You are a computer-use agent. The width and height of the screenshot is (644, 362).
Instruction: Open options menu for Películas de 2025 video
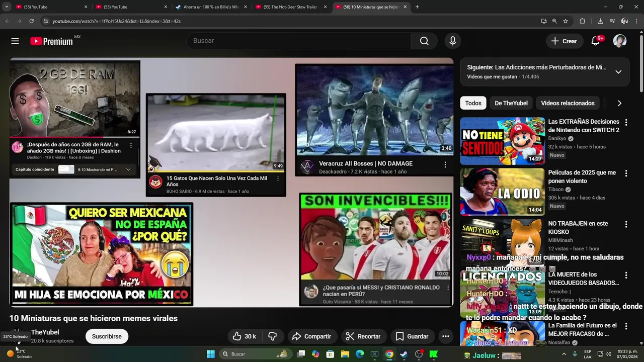tap(626, 173)
